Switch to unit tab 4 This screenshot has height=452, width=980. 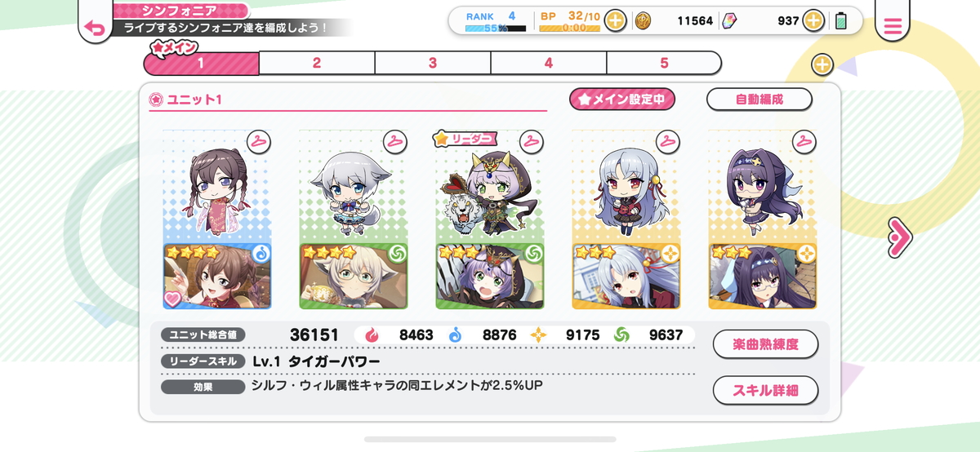[x=549, y=63]
